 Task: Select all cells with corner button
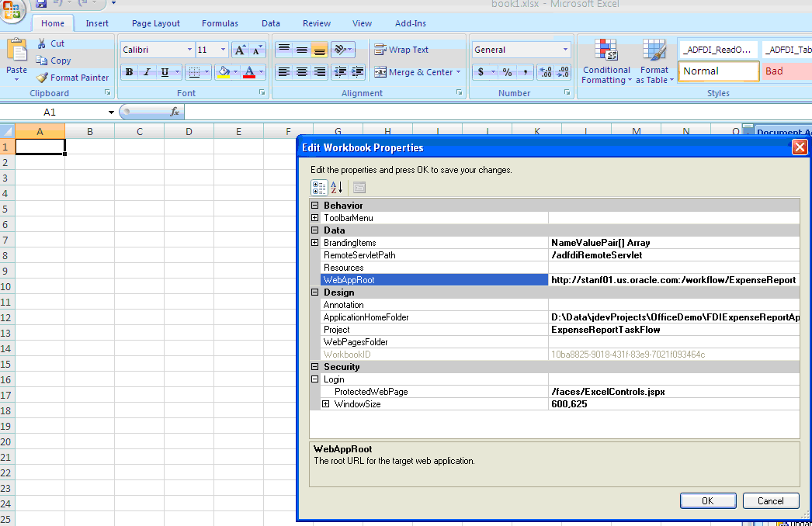coord(7,132)
